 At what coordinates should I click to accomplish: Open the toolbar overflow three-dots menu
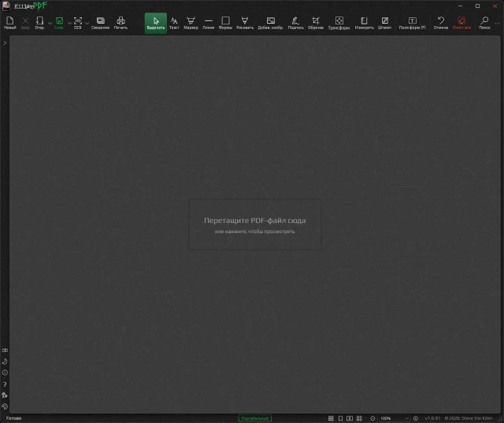point(497,23)
